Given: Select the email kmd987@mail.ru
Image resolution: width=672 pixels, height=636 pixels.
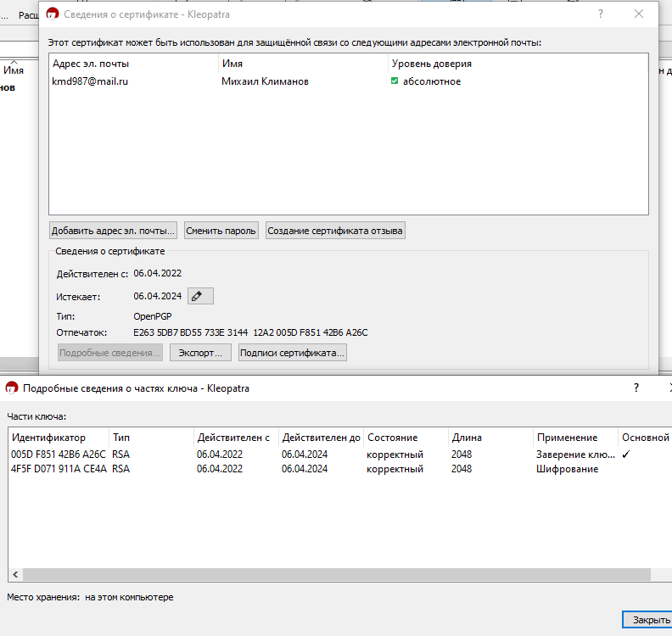Looking at the screenshot, I should coord(90,81).
